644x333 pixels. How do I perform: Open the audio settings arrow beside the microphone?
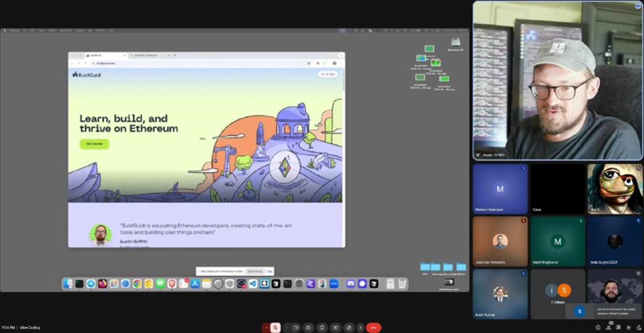[266, 328]
